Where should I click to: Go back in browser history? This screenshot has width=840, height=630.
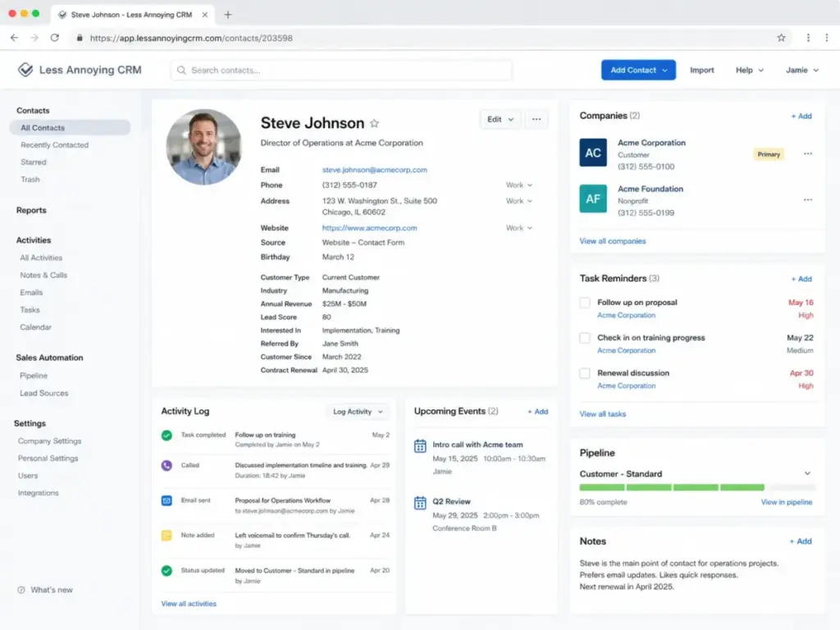tap(15, 38)
